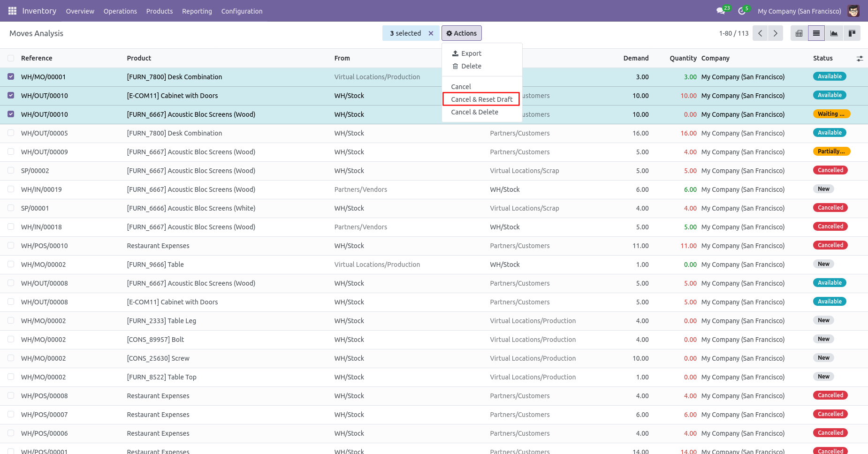This screenshot has height=454, width=868.
Task: Open company switcher My Company (San Francisco)
Action: (799, 11)
